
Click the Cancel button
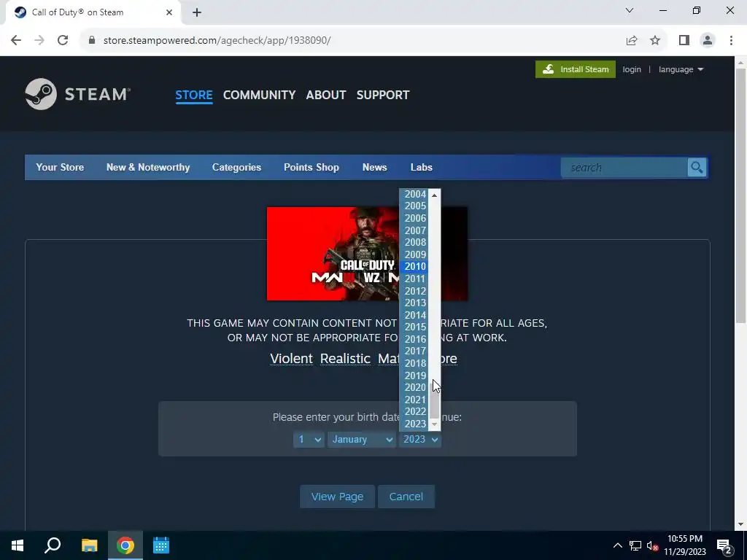(x=406, y=497)
